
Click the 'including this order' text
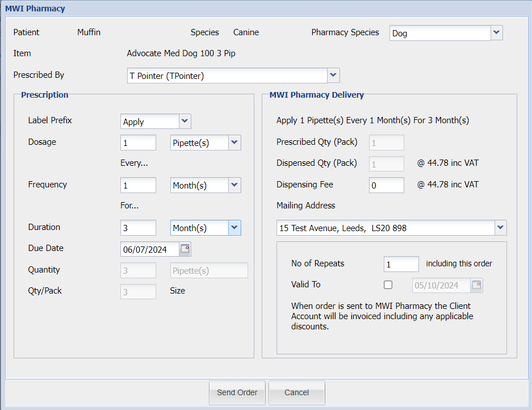point(459,263)
